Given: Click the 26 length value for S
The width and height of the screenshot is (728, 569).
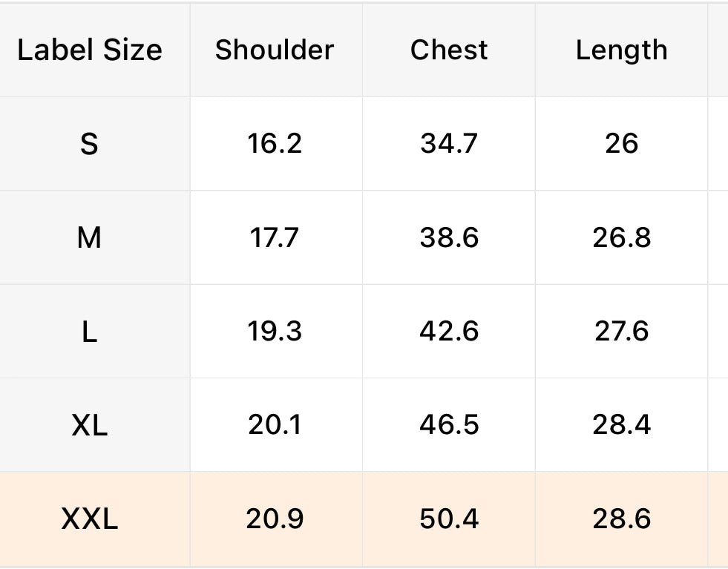Looking at the screenshot, I should tap(622, 143).
